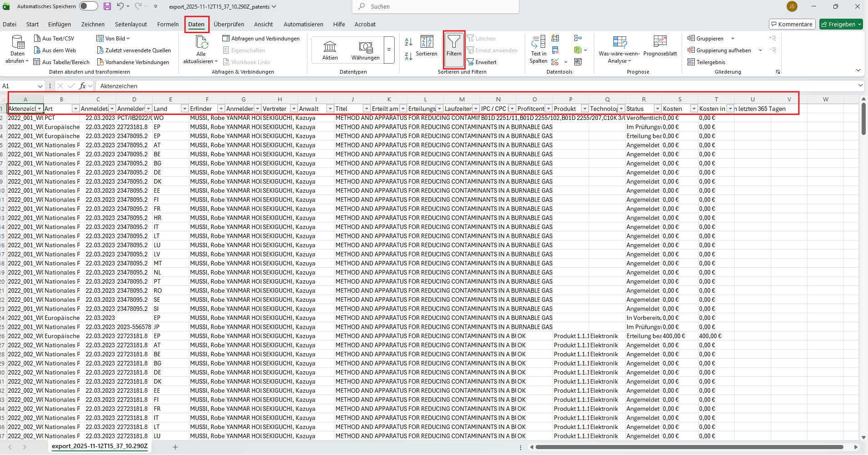
Task: Click the user account avatar JS
Action: coord(792,6)
